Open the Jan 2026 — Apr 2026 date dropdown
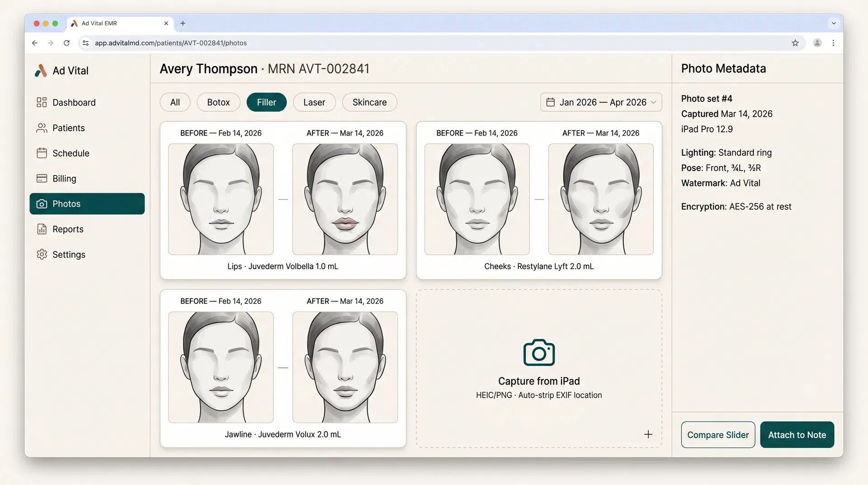 (600, 102)
